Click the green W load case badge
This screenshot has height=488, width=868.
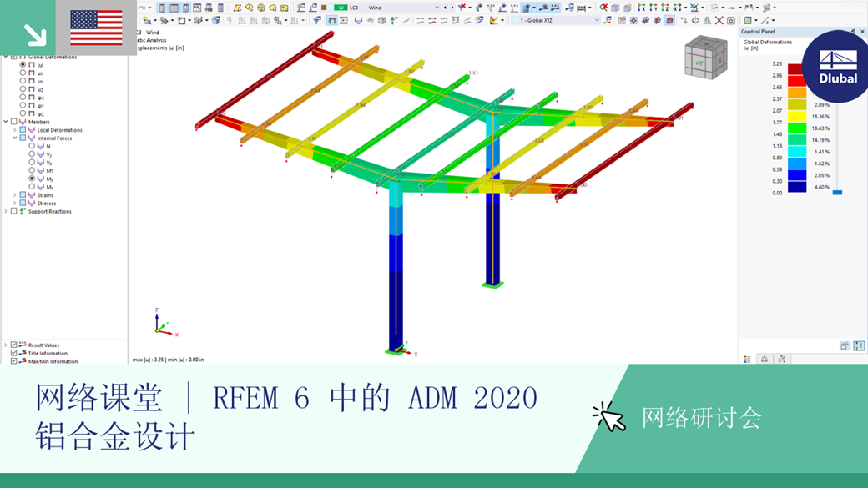341,8
